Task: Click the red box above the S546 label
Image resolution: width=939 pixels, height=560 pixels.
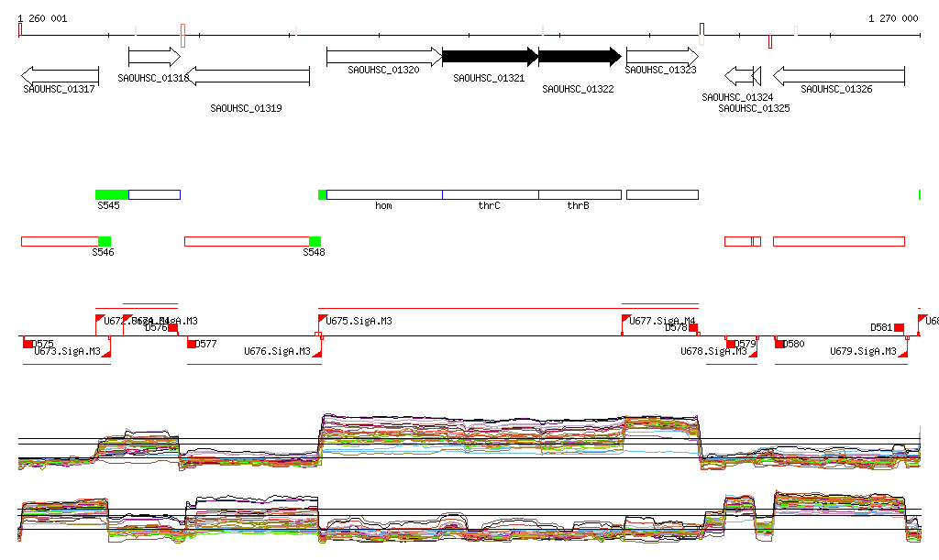Action: 60,241
